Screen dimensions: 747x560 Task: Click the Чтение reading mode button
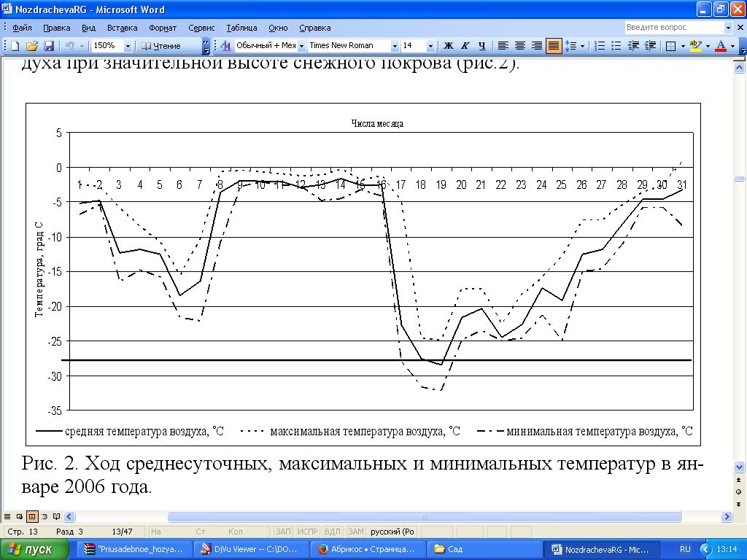[x=168, y=45]
